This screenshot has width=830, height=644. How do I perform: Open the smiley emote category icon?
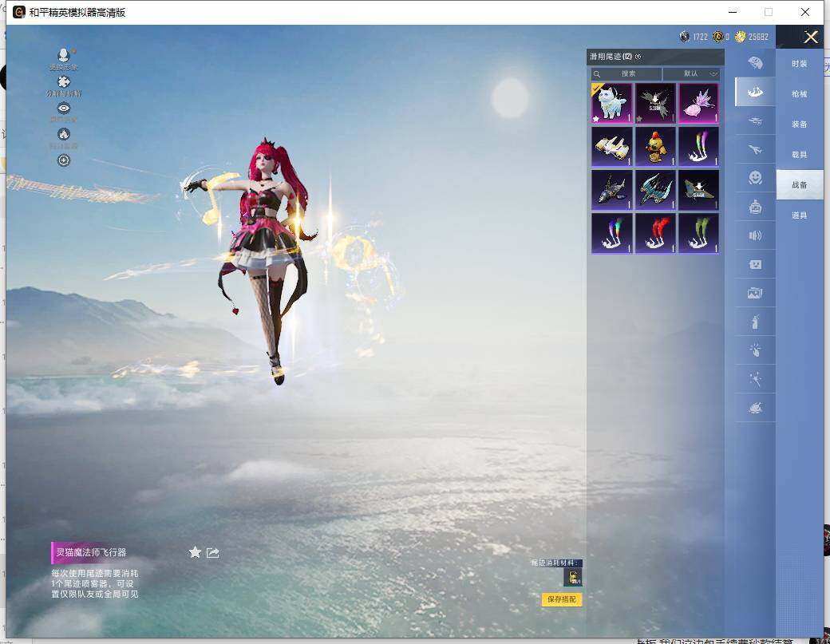(x=755, y=178)
